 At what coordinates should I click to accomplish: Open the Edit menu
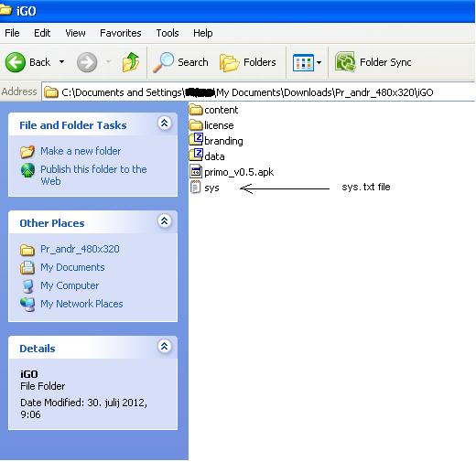coord(42,33)
